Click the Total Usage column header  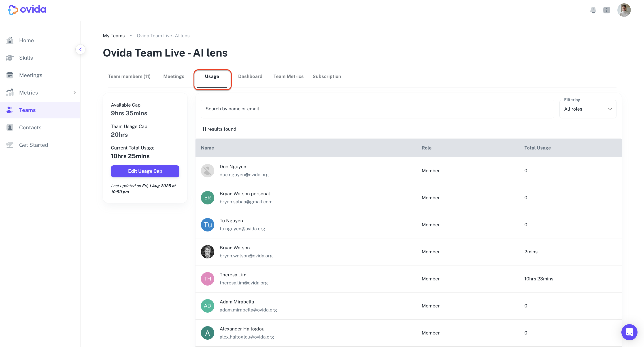(x=538, y=148)
